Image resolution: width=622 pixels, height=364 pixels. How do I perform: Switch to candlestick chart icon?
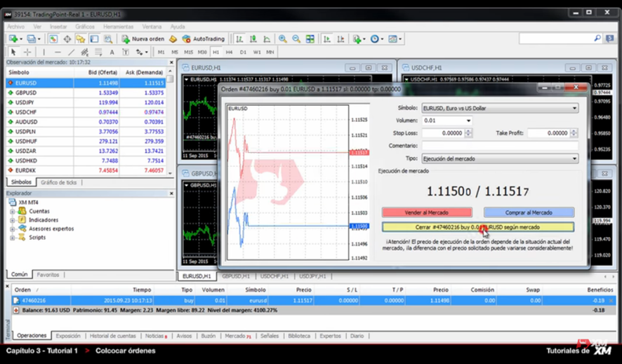pos(253,39)
